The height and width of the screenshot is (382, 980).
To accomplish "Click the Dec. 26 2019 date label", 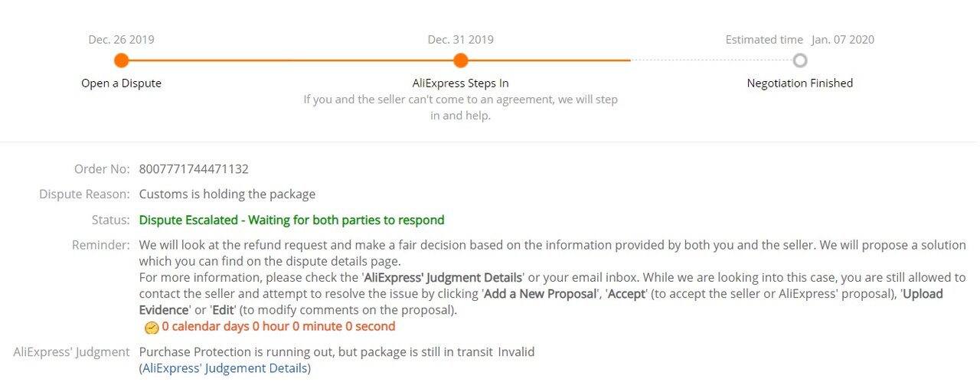I will [121, 40].
